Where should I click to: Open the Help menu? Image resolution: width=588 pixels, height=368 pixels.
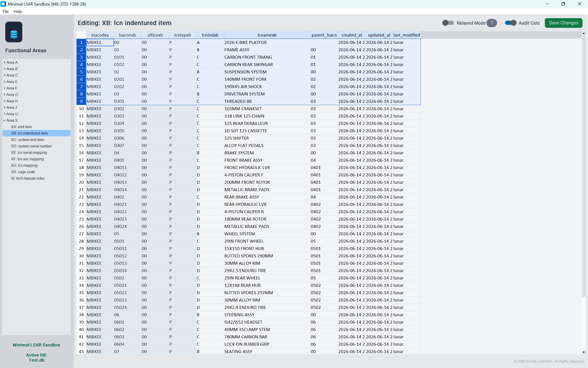[x=18, y=11]
